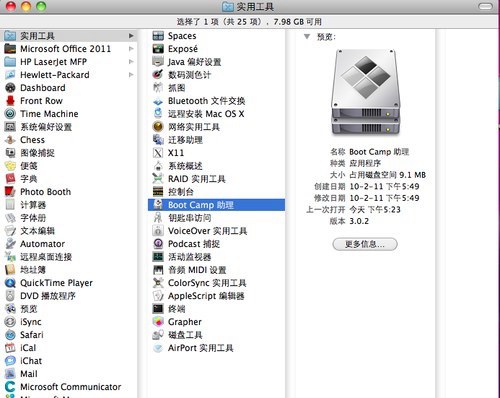Select the 钥匙串访问 row
500x398 pixels.
tap(216, 218)
